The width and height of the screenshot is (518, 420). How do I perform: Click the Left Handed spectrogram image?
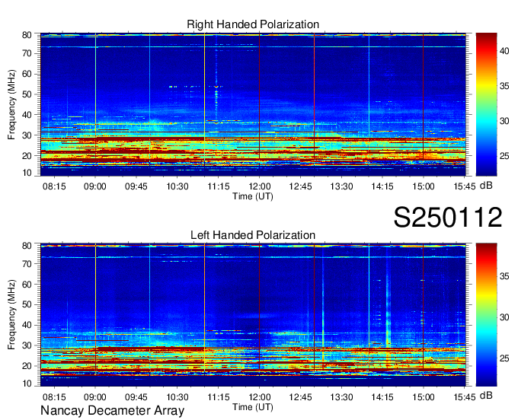[253, 315]
